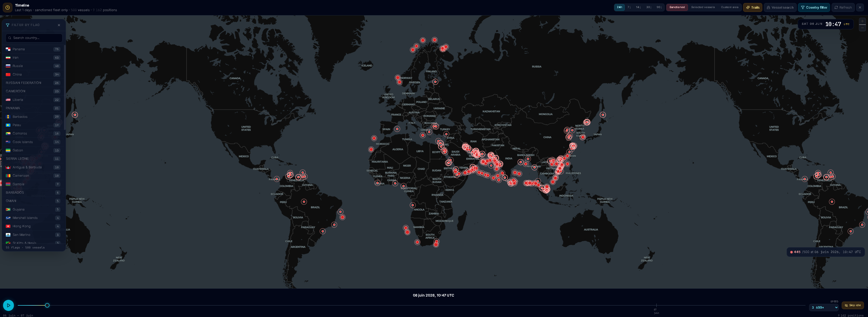Image resolution: width=868 pixels, height=317 pixels.
Task: Play the timeline animation
Action: coord(8,306)
